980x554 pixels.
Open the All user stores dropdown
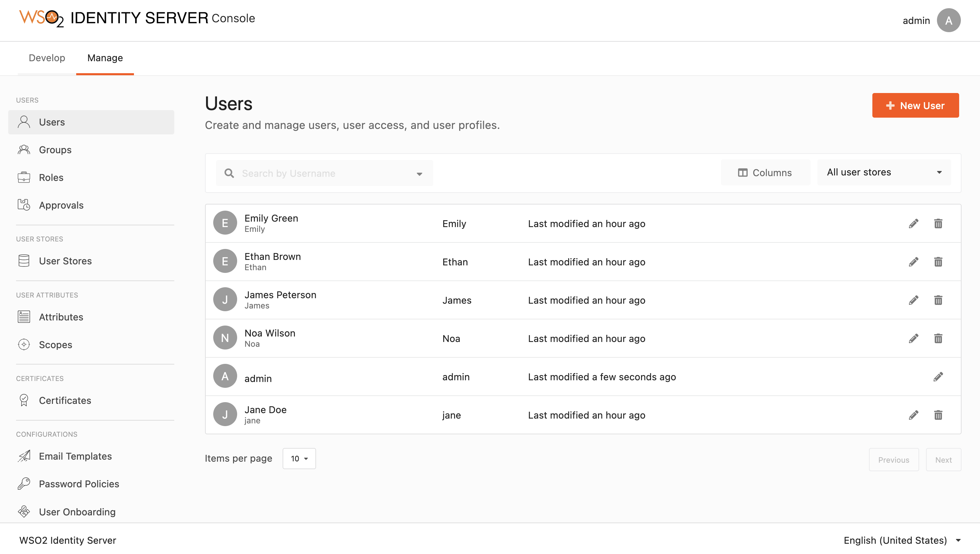[883, 172]
